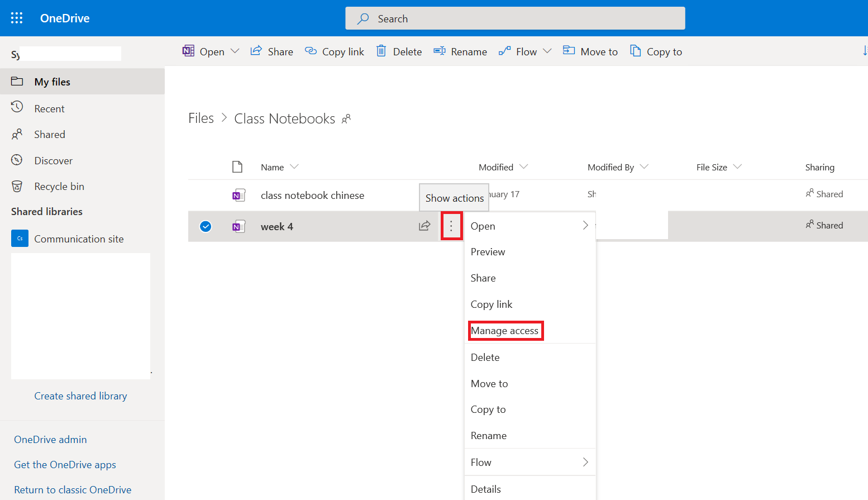Screen dimensions: 868x500
Task: Click the OneNote Open icon in toolbar
Action: click(x=188, y=51)
